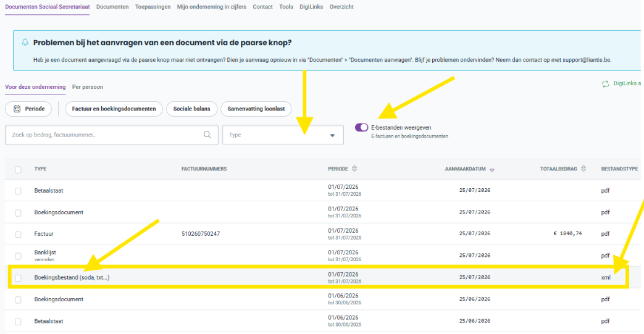Check the Boekingsbestand (soda, txt...) row checkbox

tap(18, 278)
